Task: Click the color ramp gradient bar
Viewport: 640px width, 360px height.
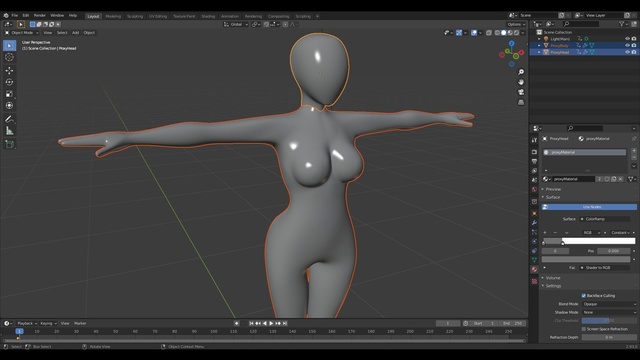Action: click(x=589, y=241)
